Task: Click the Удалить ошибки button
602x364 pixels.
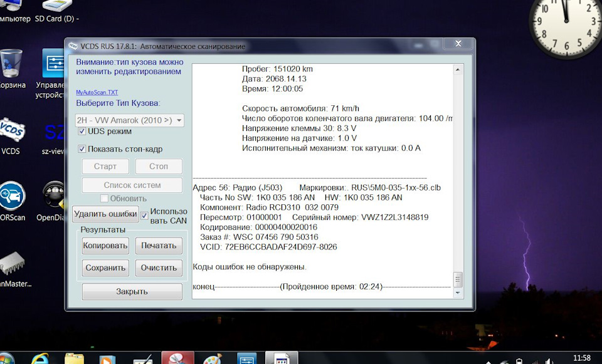Action: click(x=105, y=214)
